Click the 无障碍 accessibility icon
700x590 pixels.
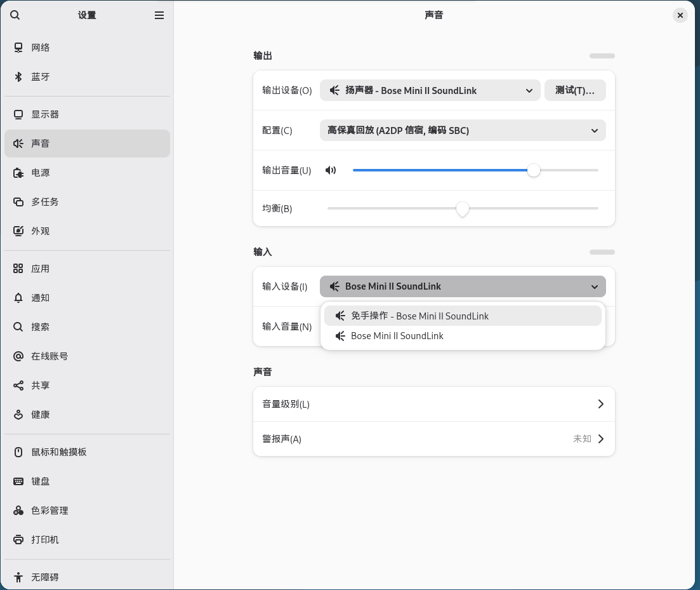tap(18, 577)
